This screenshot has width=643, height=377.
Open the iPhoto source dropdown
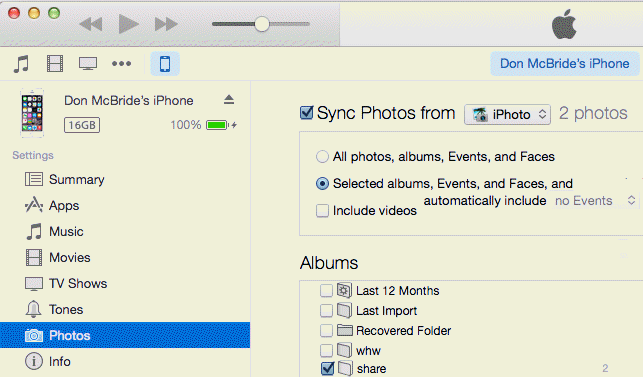(507, 114)
